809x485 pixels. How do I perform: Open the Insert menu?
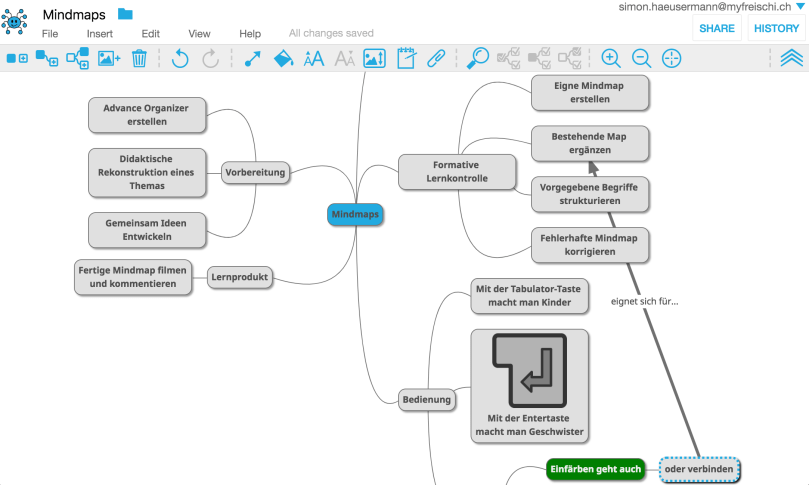[x=100, y=34]
